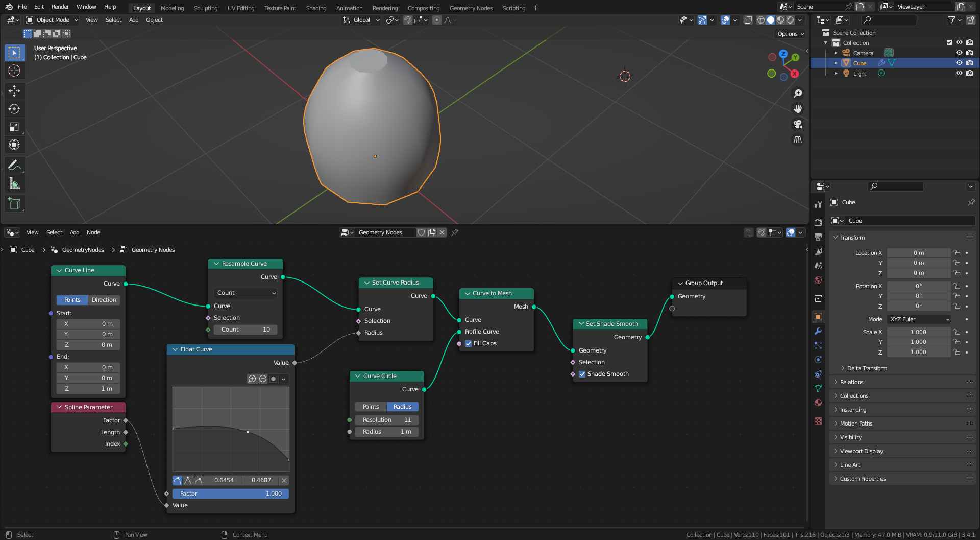Viewport: 980px width, 540px height.
Task: Switch to Shading workspace tab
Action: coord(316,8)
